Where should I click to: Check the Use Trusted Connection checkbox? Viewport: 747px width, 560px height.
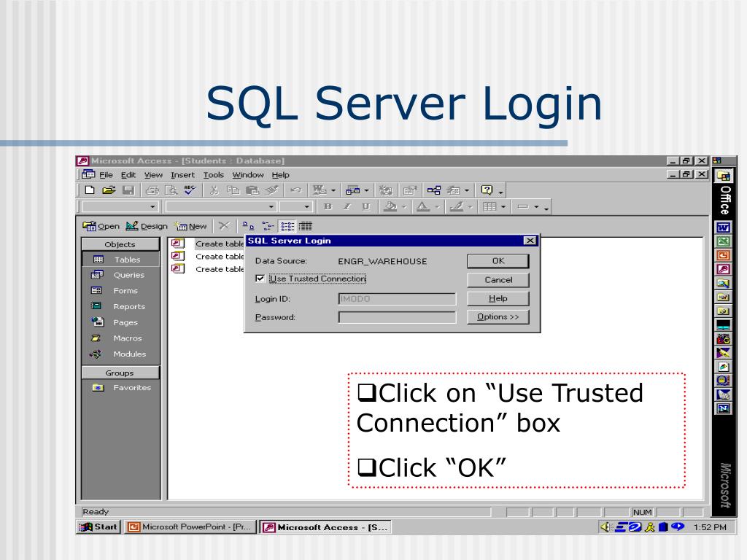260,279
